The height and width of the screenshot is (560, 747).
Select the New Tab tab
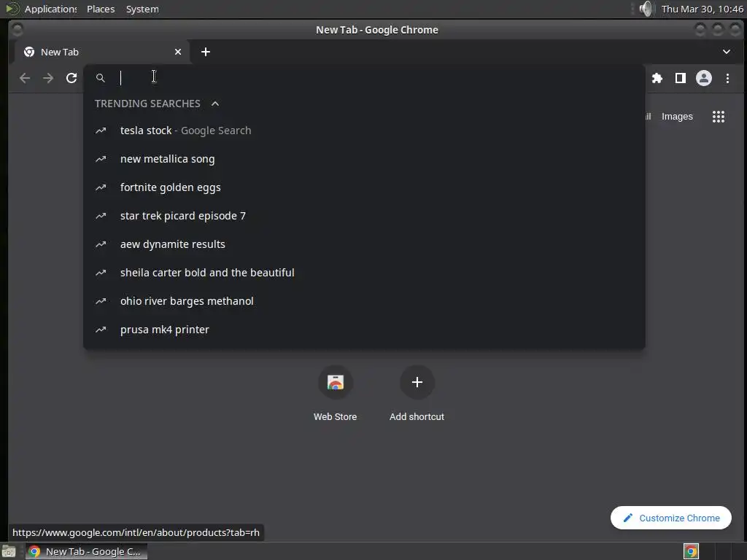click(x=102, y=52)
